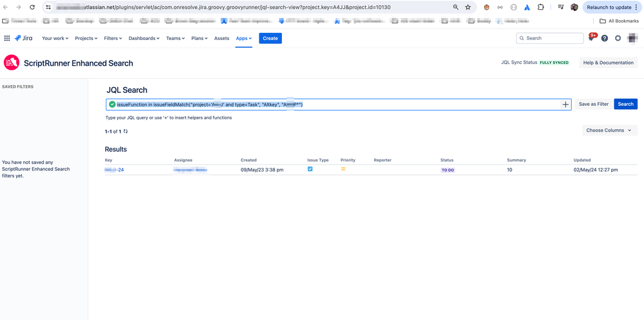Open the Plans dropdown

point(199,38)
